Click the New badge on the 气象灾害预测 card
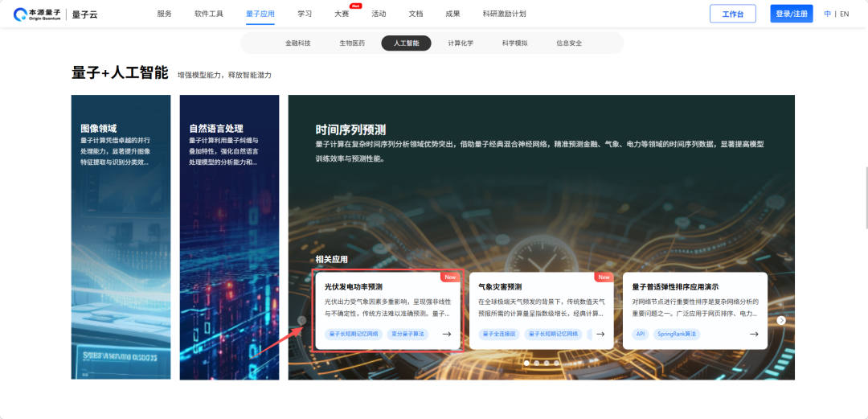This screenshot has width=868, height=419. point(604,277)
